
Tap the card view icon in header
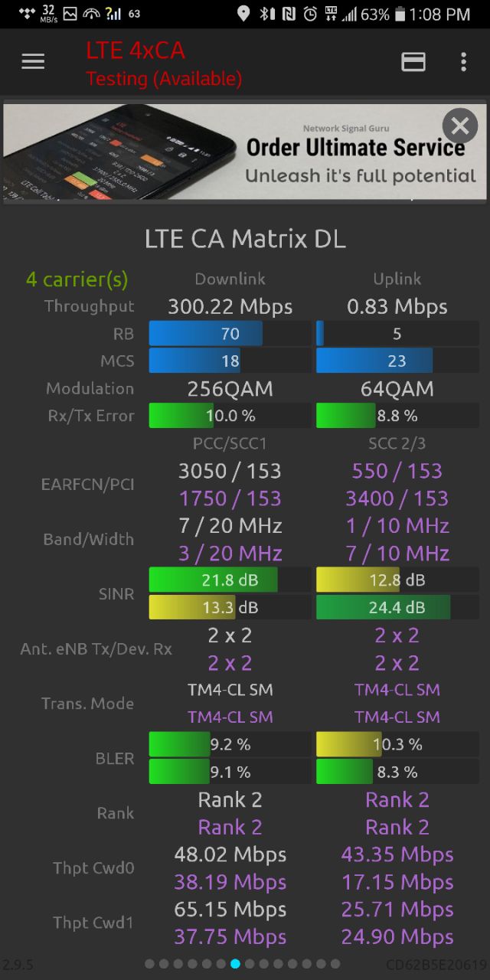click(x=413, y=62)
